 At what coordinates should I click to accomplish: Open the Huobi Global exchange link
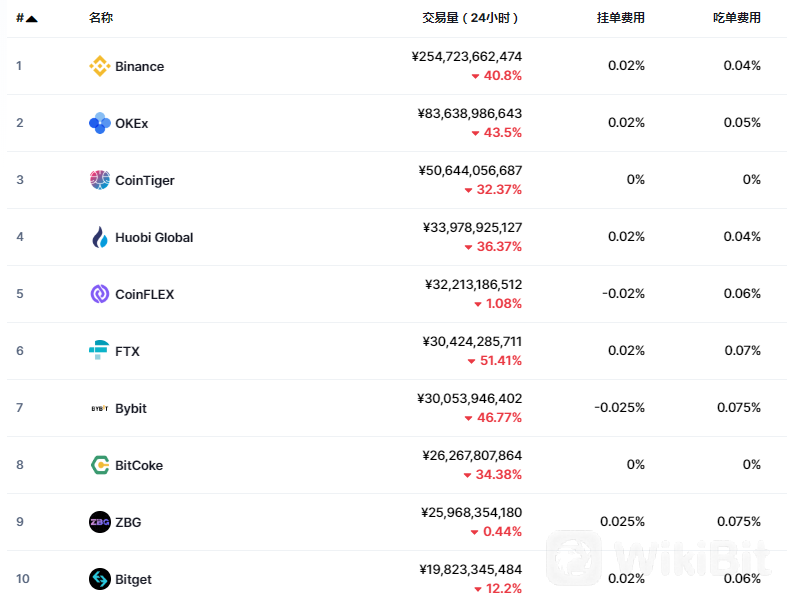pyautogui.click(x=154, y=237)
